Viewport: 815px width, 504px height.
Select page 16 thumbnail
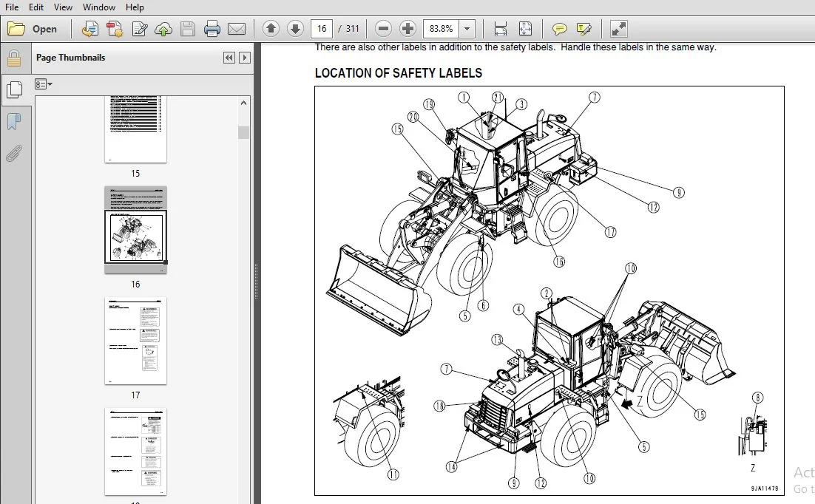tap(135, 230)
